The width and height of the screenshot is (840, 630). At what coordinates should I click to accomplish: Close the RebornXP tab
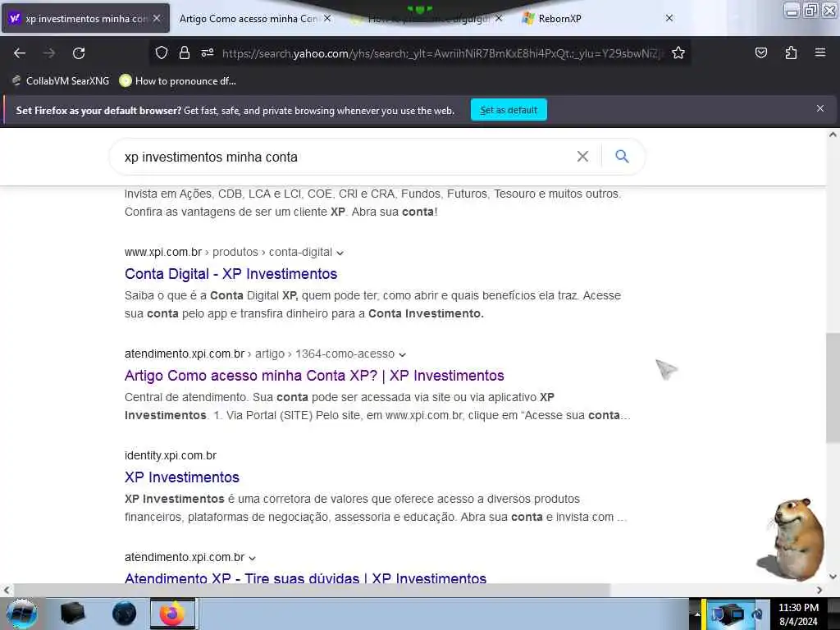click(669, 18)
